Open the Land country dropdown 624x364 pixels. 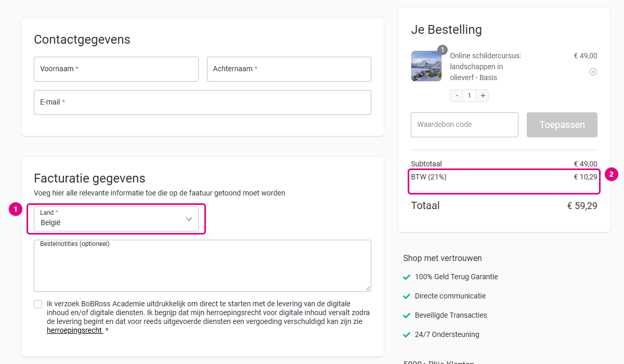click(116, 219)
